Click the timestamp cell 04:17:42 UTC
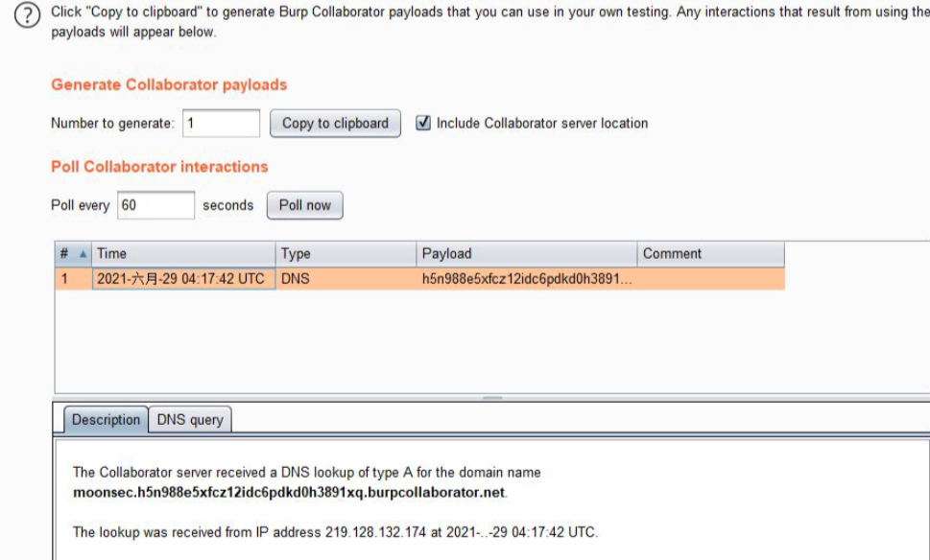This screenshot has height=560, width=930. click(x=180, y=279)
